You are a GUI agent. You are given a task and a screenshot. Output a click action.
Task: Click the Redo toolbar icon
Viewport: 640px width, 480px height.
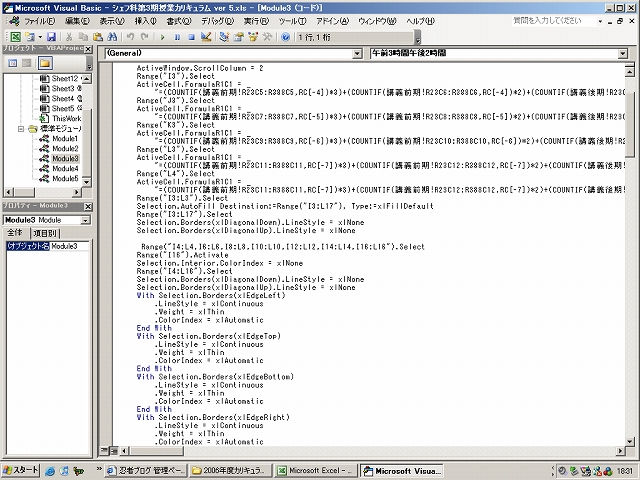pos(144,37)
